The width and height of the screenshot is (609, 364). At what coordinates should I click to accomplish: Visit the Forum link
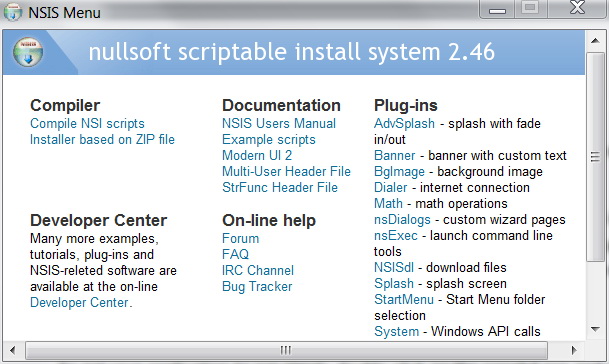tap(240, 238)
